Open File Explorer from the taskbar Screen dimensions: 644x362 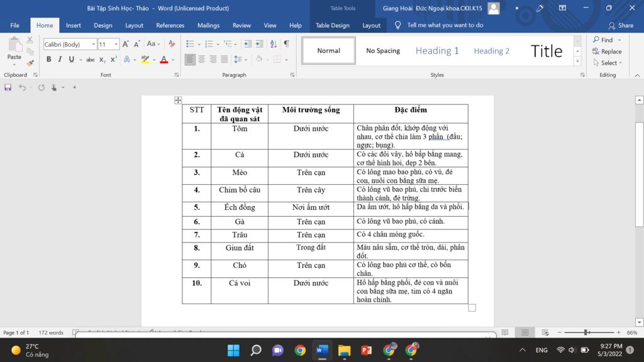coord(344,350)
